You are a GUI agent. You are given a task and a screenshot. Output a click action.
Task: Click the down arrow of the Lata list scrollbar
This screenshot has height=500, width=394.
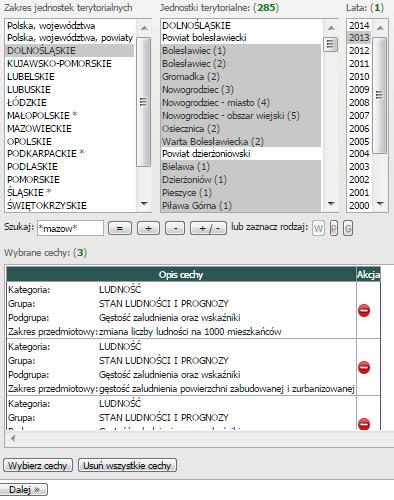(380, 203)
